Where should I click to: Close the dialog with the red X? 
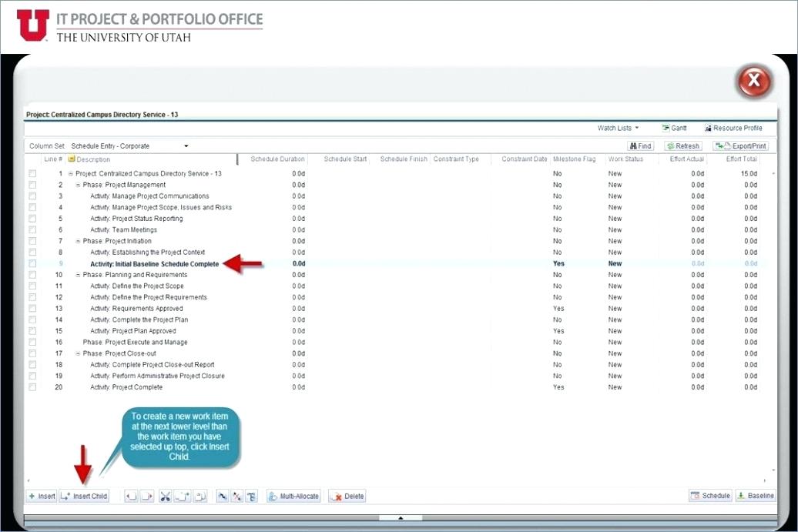pyautogui.click(x=754, y=82)
